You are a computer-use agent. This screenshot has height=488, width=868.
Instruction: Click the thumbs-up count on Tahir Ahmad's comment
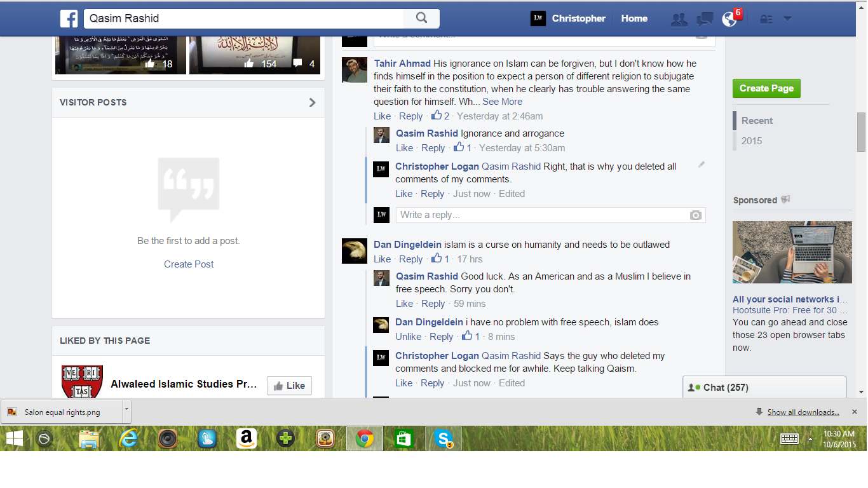click(440, 116)
